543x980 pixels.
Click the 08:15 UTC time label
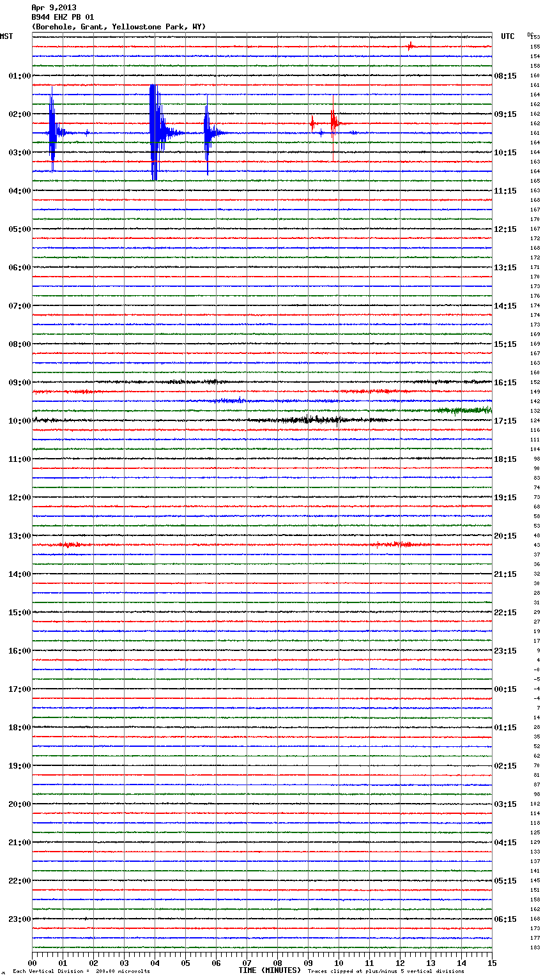coord(505,76)
